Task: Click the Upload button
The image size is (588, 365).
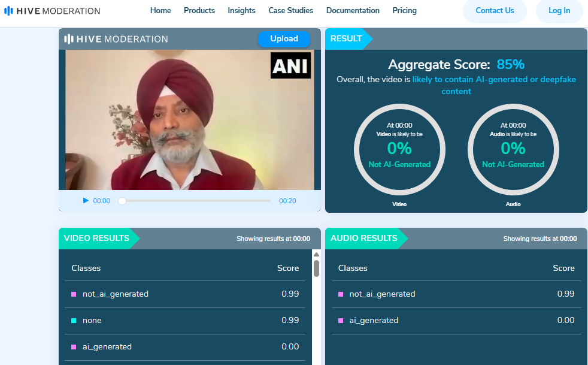Action: 284,39
